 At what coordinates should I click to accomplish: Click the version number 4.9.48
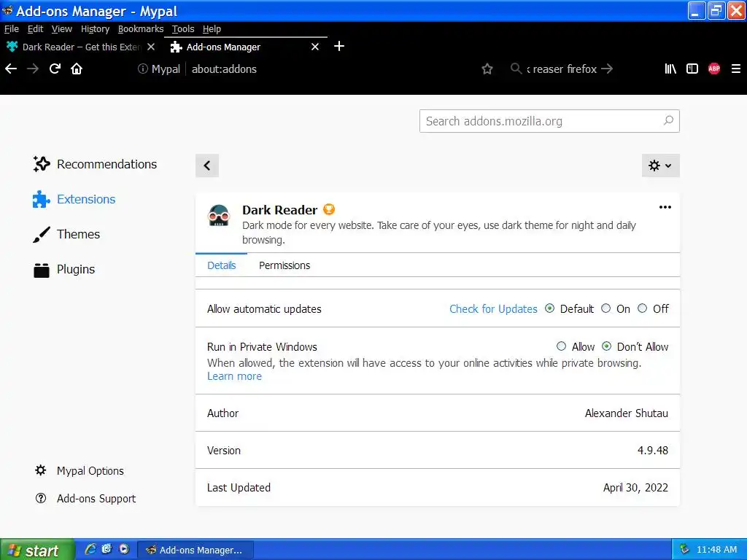click(653, 451)
